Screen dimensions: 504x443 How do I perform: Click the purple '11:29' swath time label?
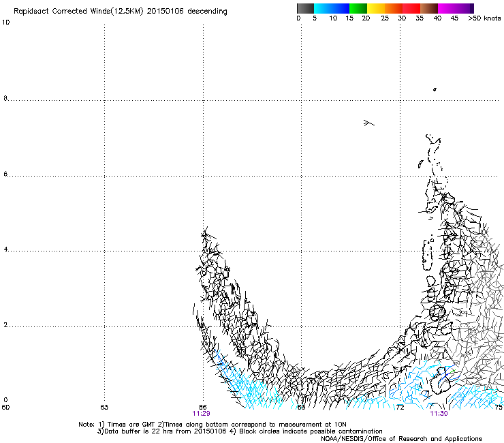point(201,414)
